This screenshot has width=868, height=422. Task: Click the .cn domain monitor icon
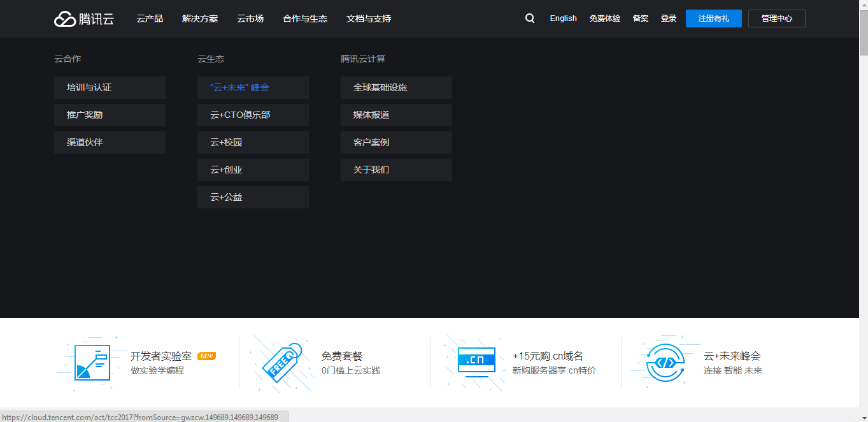476,363
